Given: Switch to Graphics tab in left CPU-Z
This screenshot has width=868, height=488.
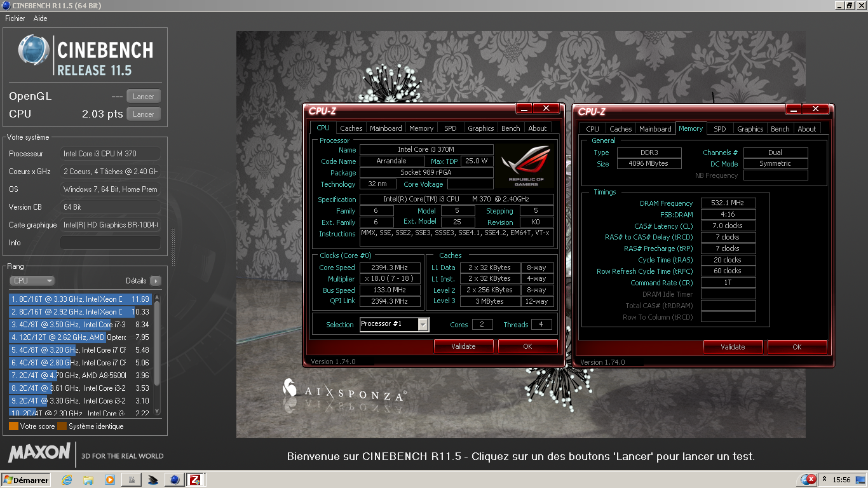Looking at the screenshot, I should point(481,128).
